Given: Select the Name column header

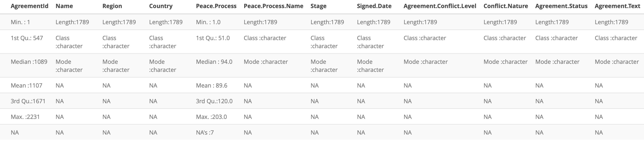Looking at the screenshot, I should pyautogui.click(x=64, y=6).
